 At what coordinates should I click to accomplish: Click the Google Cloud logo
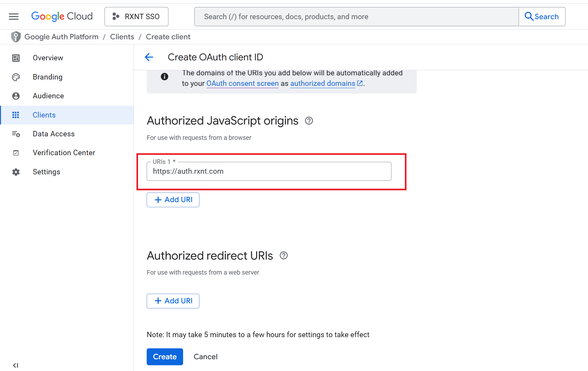coord(62,16)
